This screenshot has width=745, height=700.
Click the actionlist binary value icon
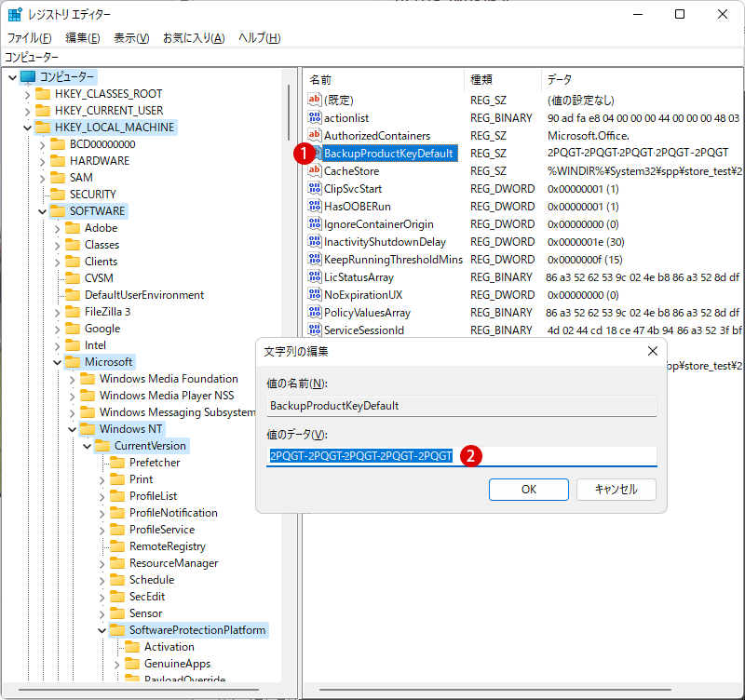click(315, 117)
